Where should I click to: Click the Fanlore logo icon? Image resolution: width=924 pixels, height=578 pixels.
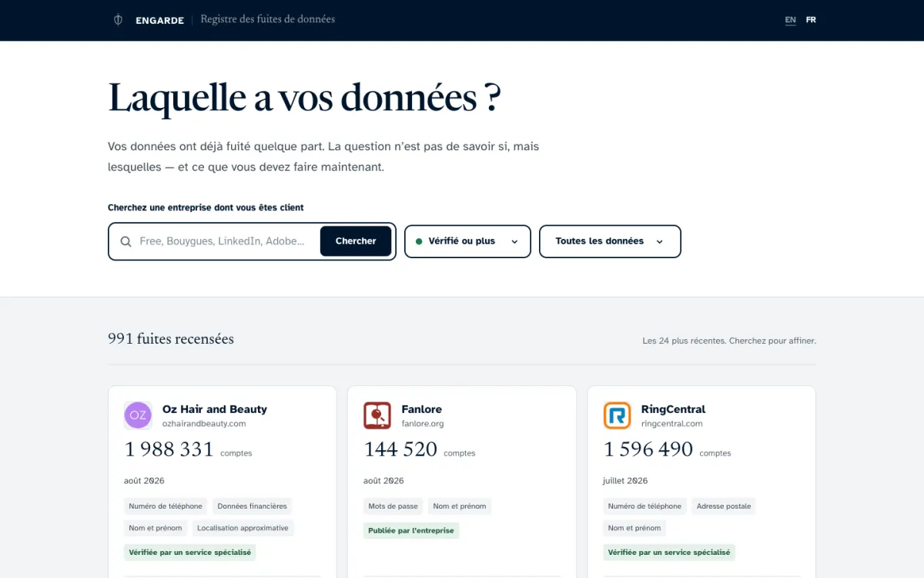377,415
